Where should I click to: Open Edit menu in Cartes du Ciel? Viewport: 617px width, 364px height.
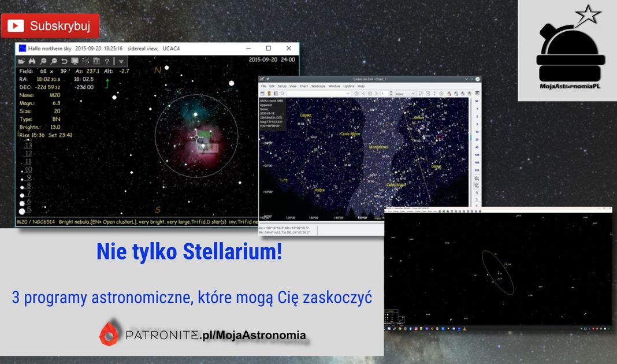(x=272, y=86)
